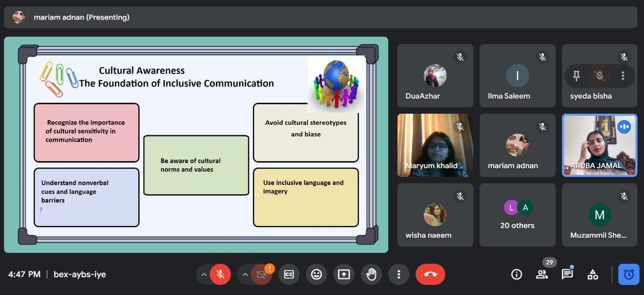Toggle the camera off button
The height and width of the screenshot is (295, 644).
[261, 274]
